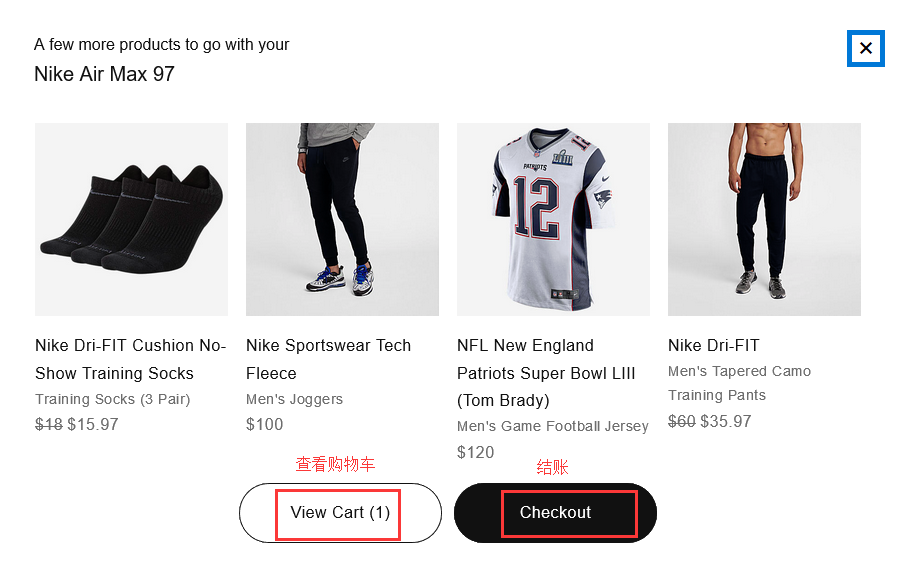Viewport: 904px width, 572px height.
Task: Click the $120 jersey price
Action: point(476,452)
